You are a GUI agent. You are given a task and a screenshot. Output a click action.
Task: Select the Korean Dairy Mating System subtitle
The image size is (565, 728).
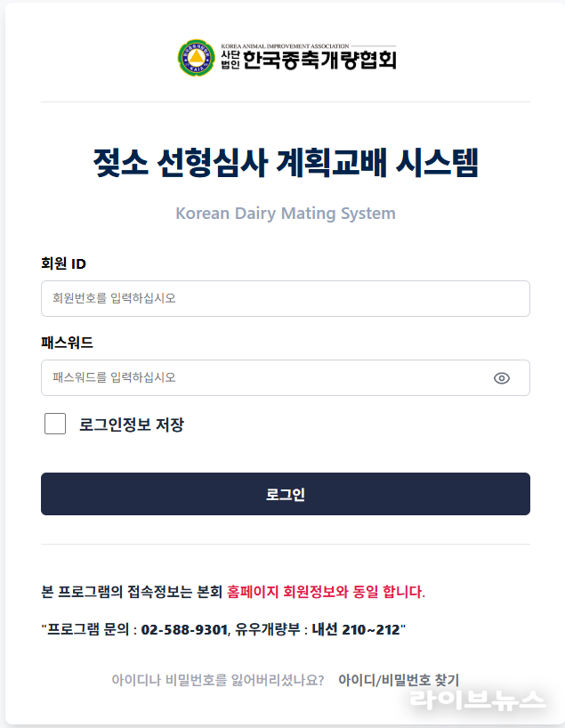click(286, 214)
